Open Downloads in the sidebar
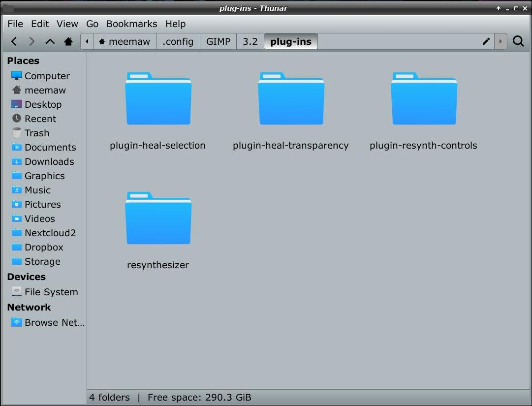Viewport: 532px width, 406px height. click(44, 161)
